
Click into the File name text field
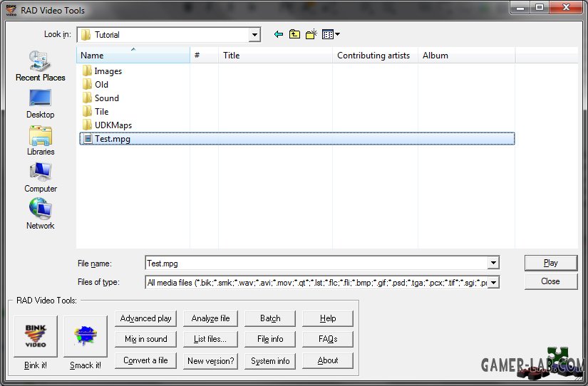click(317, 263)
